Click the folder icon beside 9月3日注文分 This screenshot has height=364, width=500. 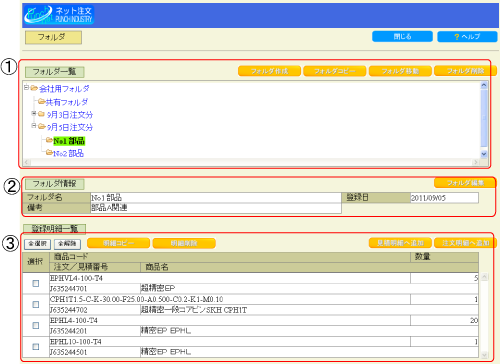coord(41,114)
